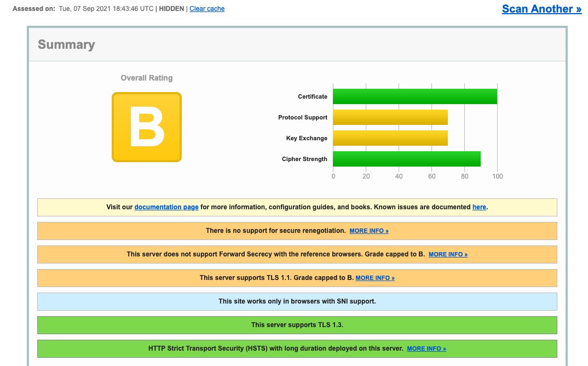Open MORE INFO about TLS 1.1 grade cap
Screen dimensions: 588x366
point(375,278)
